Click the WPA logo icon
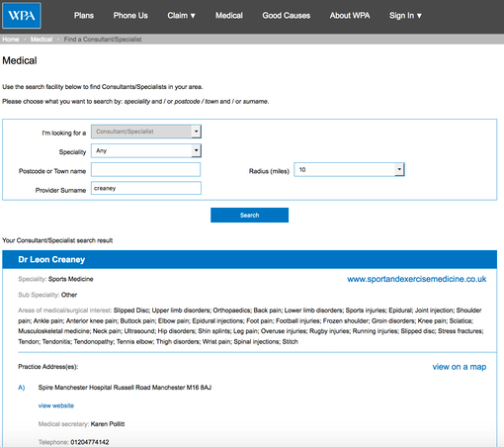 point(22,16)
